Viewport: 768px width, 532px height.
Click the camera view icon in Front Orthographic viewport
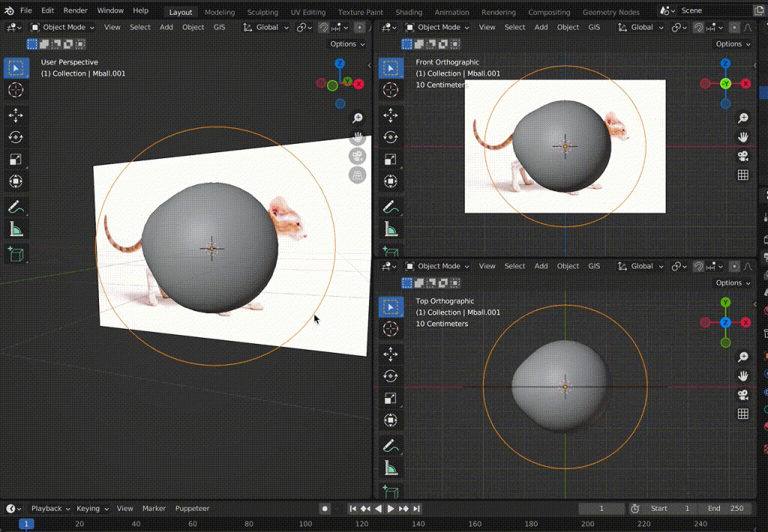(x=743, y=156)
